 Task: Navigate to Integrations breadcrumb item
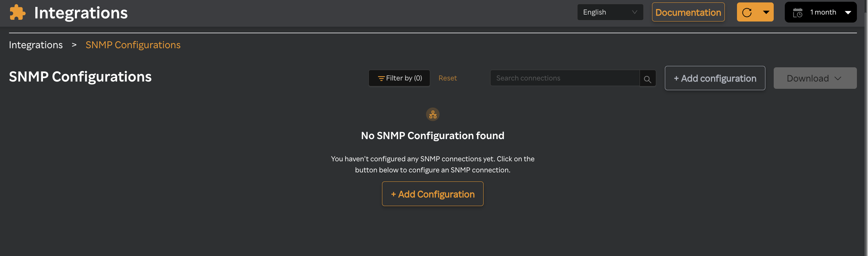click(36, 45)
